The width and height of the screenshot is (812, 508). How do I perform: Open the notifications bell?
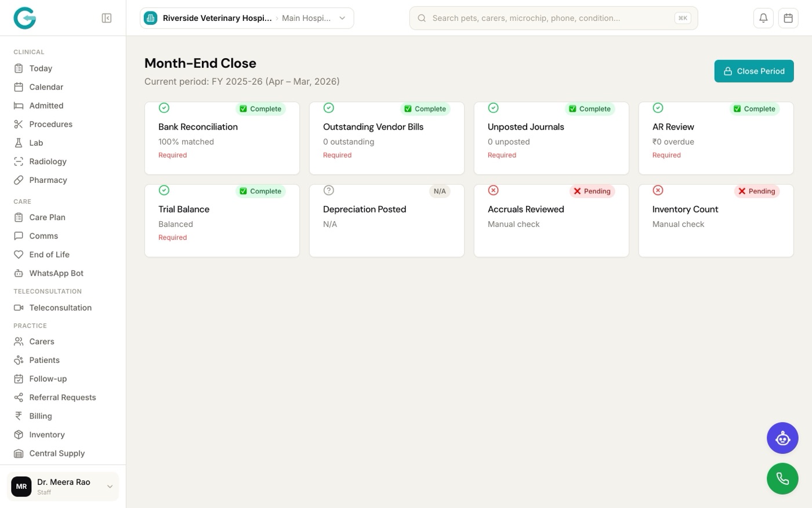763,18
